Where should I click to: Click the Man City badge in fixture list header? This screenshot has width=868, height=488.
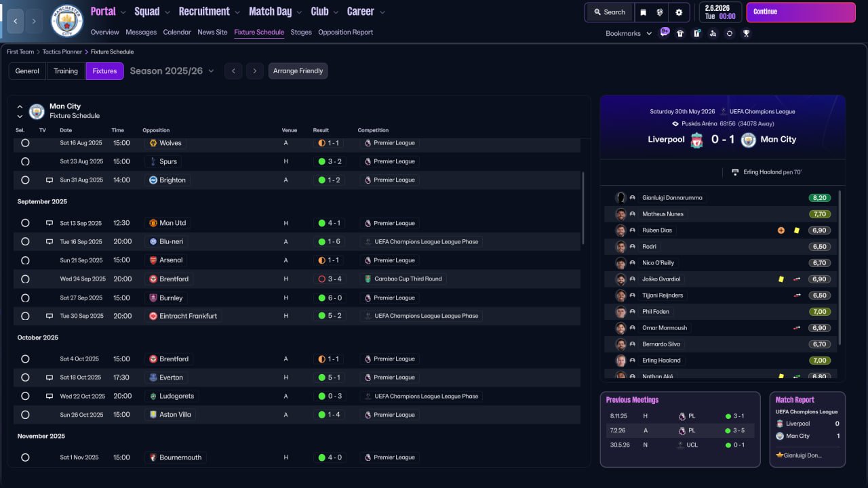click(x=37, y=111)
